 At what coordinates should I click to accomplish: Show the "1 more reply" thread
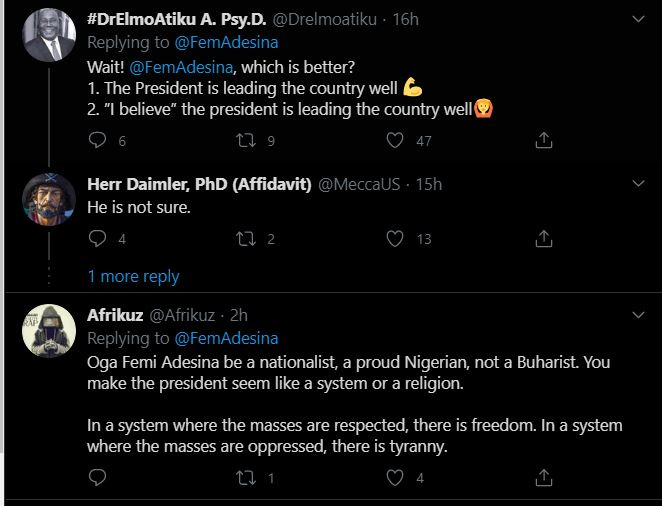pos(133,276)
